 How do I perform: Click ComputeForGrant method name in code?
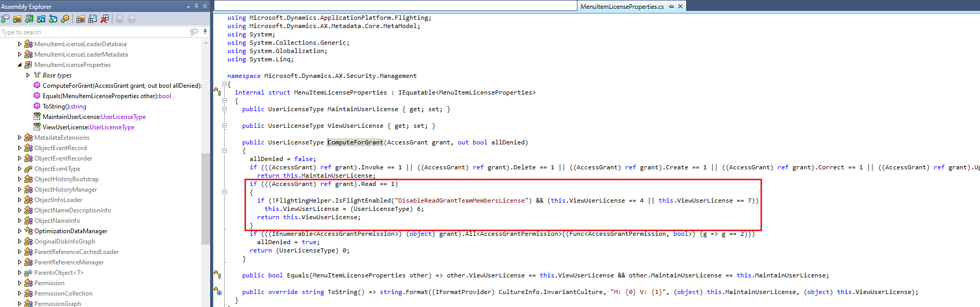[x=355, y=142]
